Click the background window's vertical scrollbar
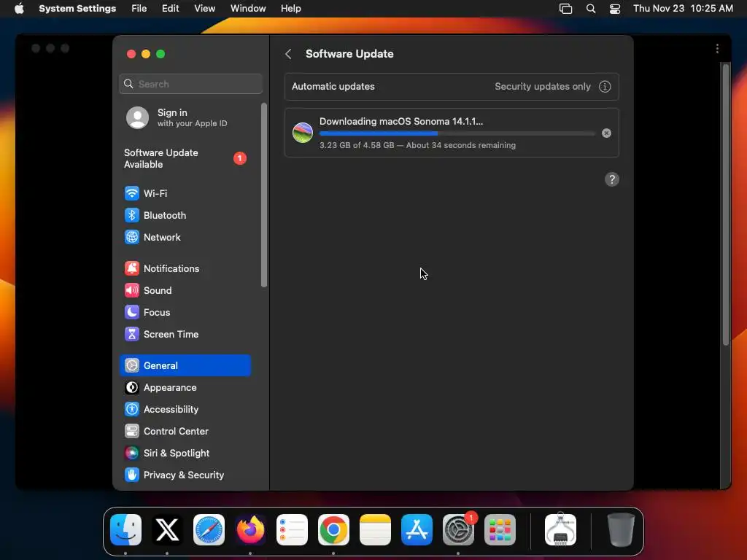This screenshot has width=747, height=560. tap(726, 205)
